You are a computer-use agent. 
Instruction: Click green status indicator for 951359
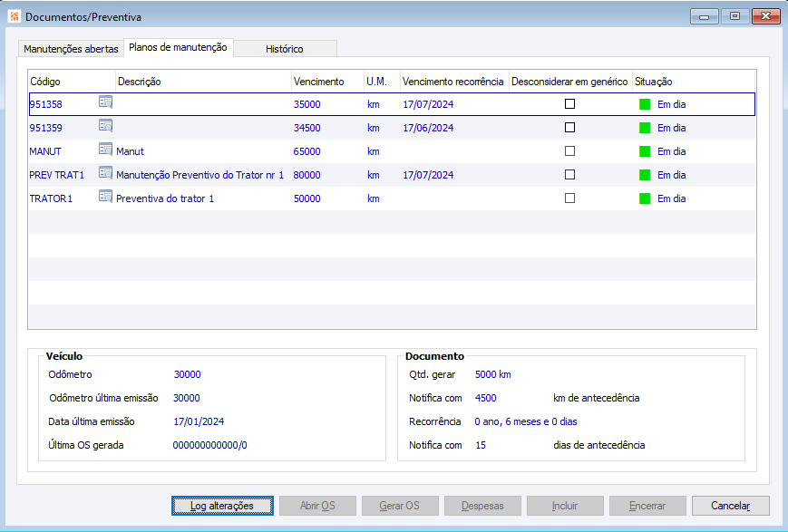click(645, 128)
